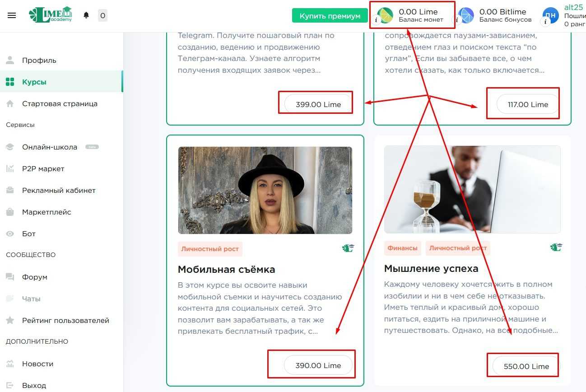Viewport: 586px width, 392px height.
Task: Click the user avatar icon
Action: [550, 15]
